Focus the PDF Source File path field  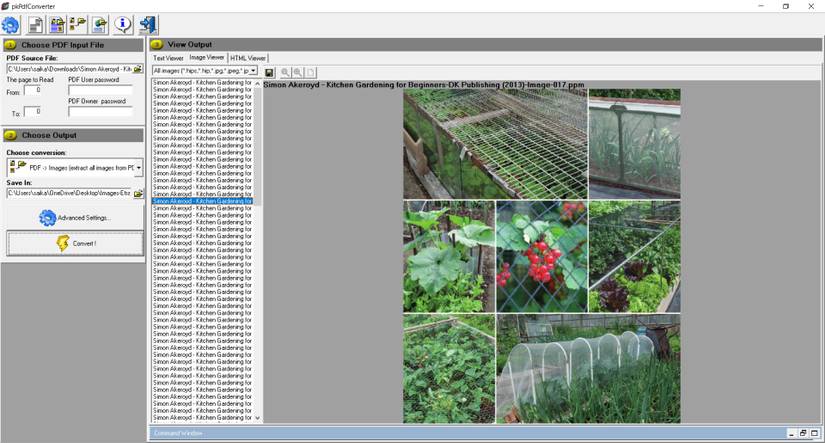(69, 69)
